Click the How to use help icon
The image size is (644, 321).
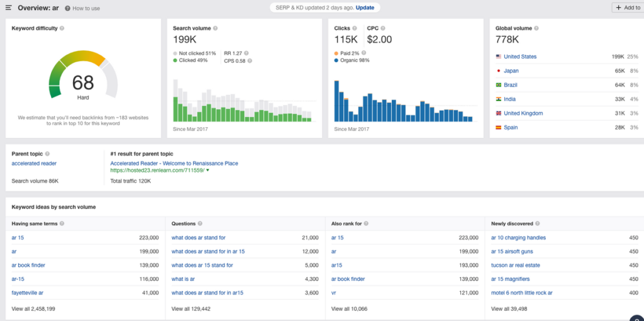pos(67,8)
